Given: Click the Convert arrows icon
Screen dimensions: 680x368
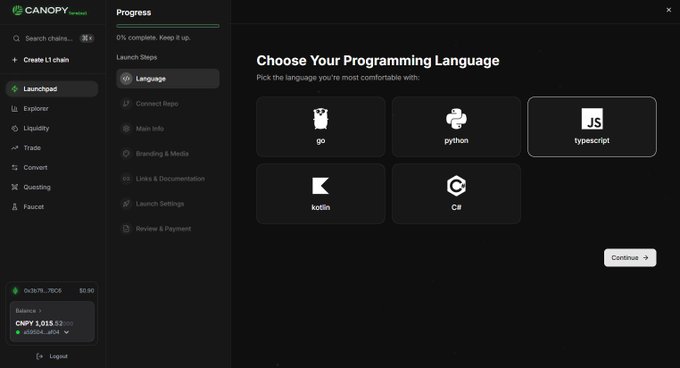Looking at the screenshot, I should coord(15,167).
